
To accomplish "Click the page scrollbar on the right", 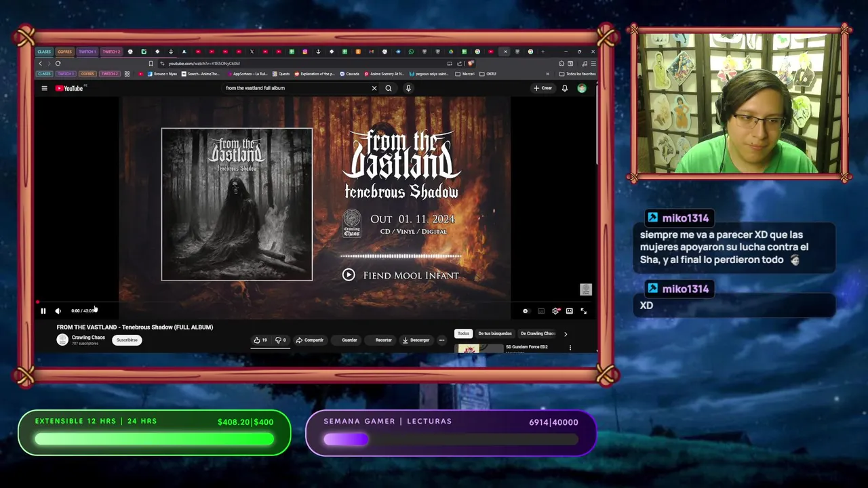I will (x=596, y=123).
